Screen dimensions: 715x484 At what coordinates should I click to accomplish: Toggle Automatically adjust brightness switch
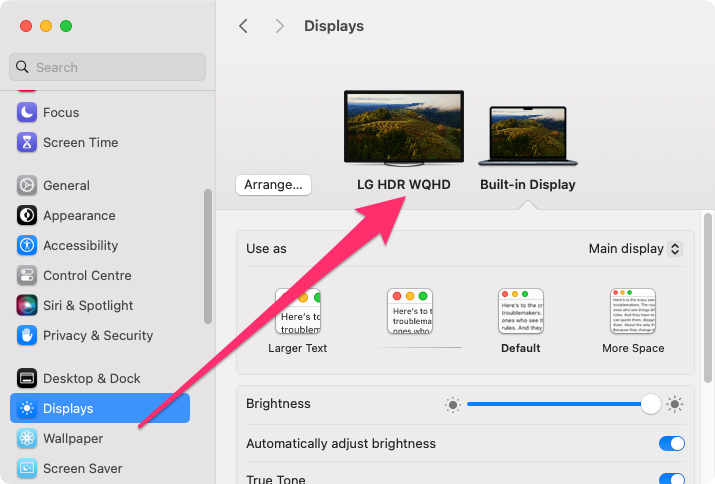point(671,444)
